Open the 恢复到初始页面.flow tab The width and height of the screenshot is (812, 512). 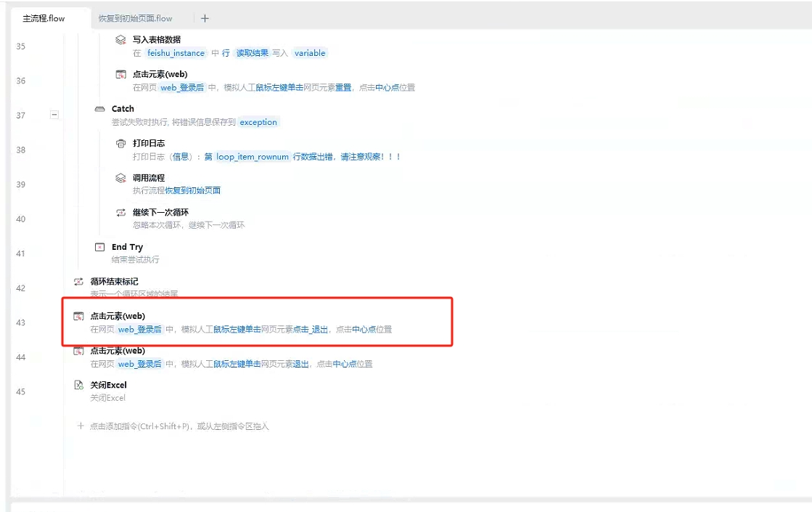tap(136, 18)
